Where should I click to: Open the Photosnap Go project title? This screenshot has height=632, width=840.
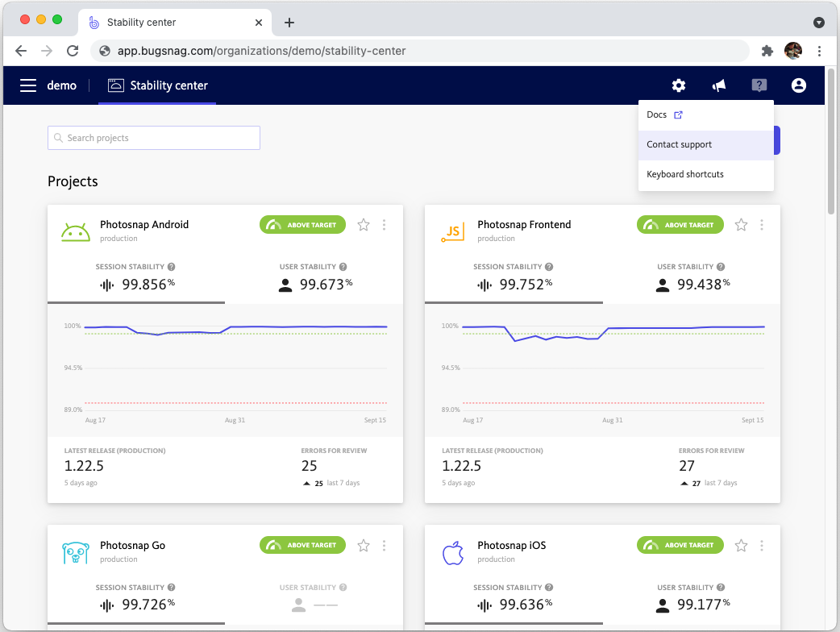click(132, 545)
